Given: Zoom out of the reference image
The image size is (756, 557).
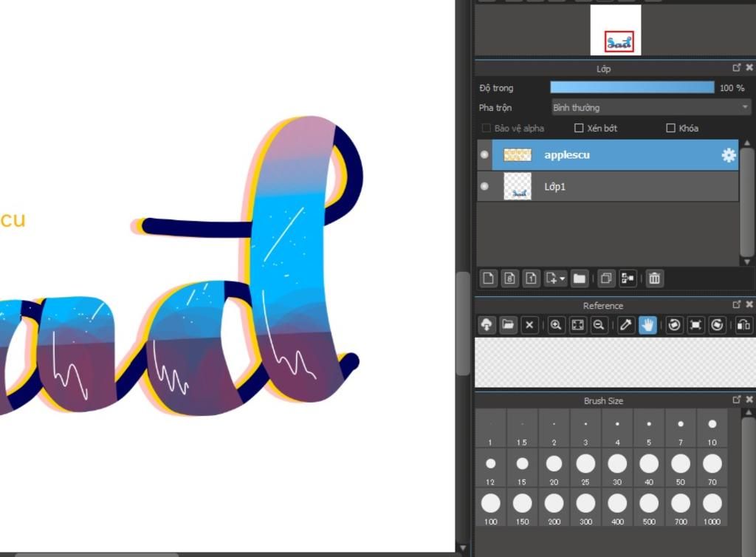Looking at the screenshot, I should [x=598, y=325].
